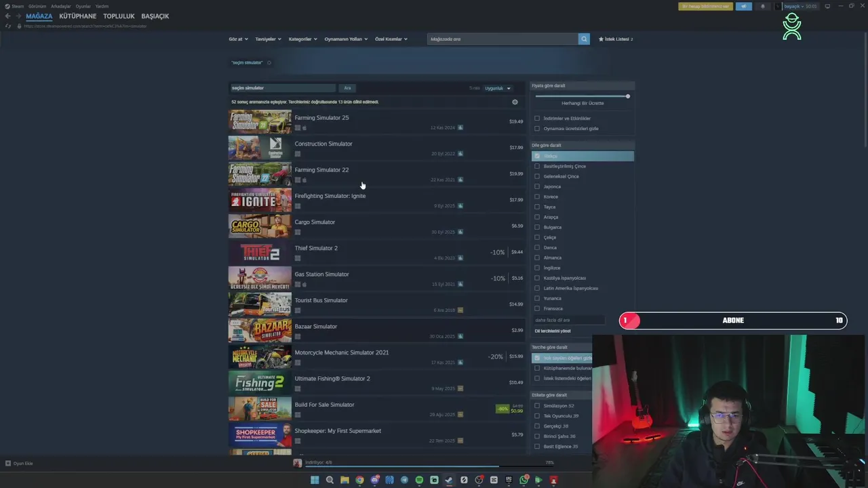Click the magnifier search button in store bar
The width and height of the screenshot is (868, 488).
[x=584, y=39]
